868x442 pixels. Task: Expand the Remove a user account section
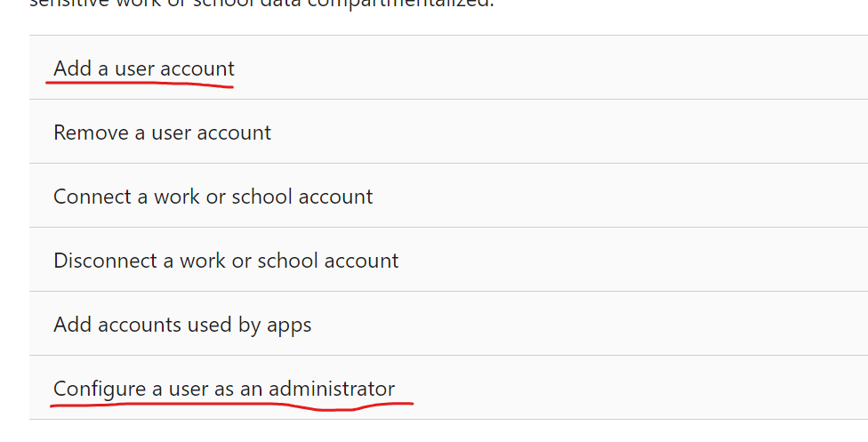[x=448, y=132]
